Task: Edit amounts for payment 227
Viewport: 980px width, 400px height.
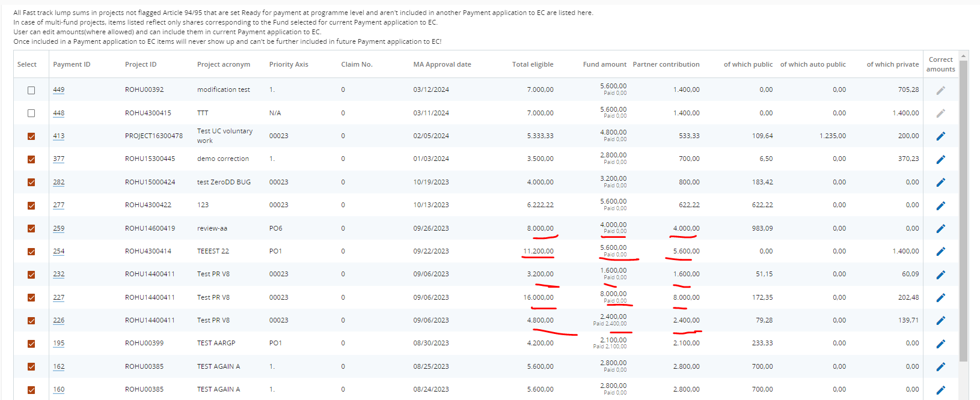Action: tap(940, 298)
